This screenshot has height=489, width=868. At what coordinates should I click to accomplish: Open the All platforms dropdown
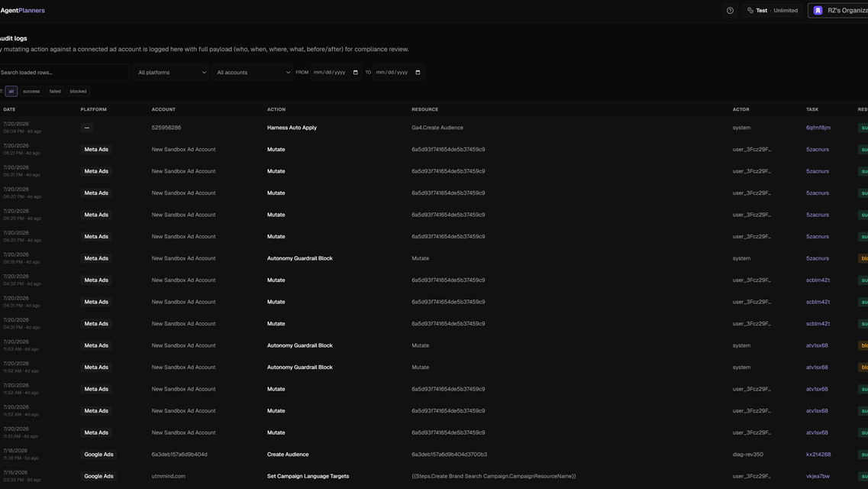(170, 73)
